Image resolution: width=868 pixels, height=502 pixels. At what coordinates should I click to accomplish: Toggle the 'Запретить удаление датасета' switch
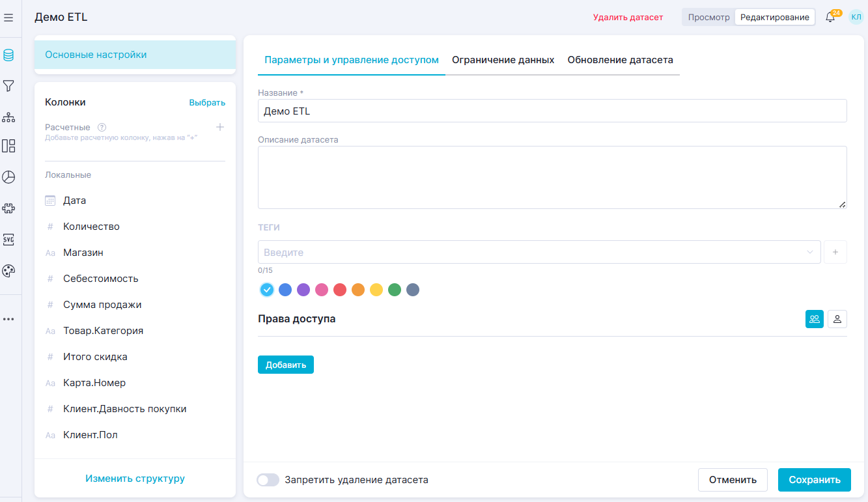pyautogui.click(x=268, y=480)
